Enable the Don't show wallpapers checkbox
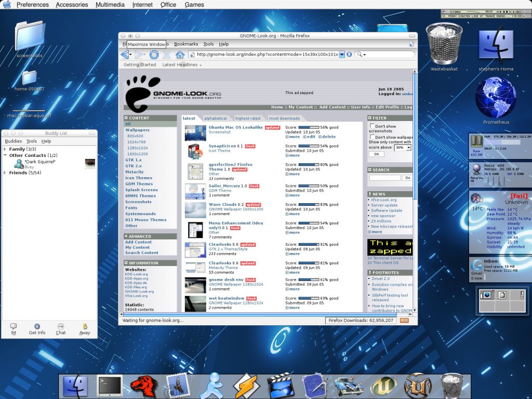Screen dimensions: 532x399 (x=372, y=137)
